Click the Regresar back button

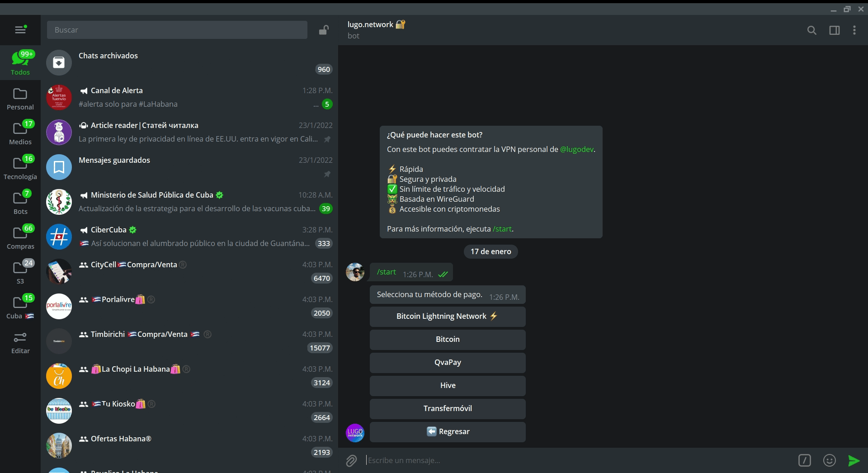(x=448, y=432)
